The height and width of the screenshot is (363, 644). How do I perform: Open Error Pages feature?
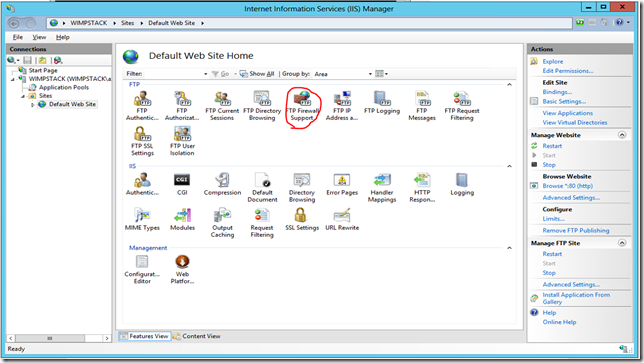click(342, 184)
